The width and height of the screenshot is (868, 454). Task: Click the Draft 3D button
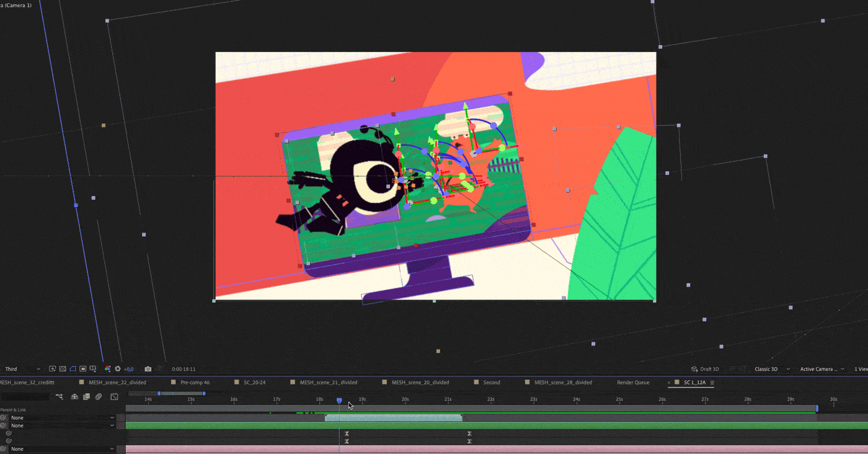[x=705, y=369]
